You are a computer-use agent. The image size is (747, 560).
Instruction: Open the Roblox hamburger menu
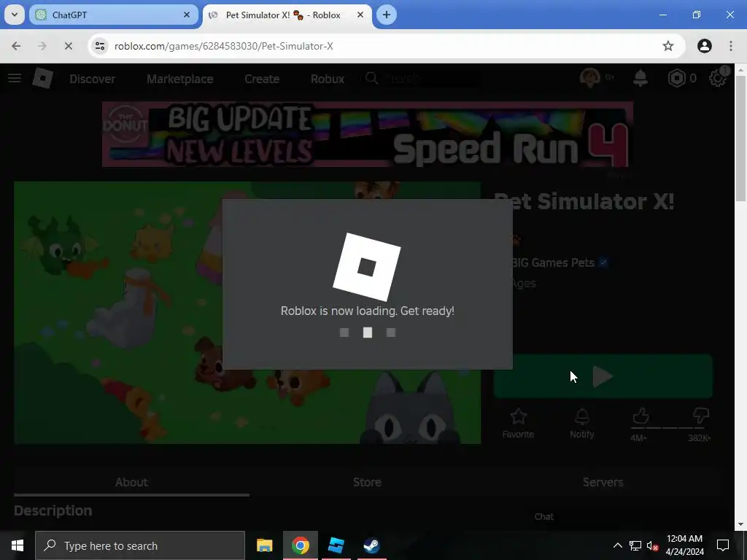[x=15, y=78]
